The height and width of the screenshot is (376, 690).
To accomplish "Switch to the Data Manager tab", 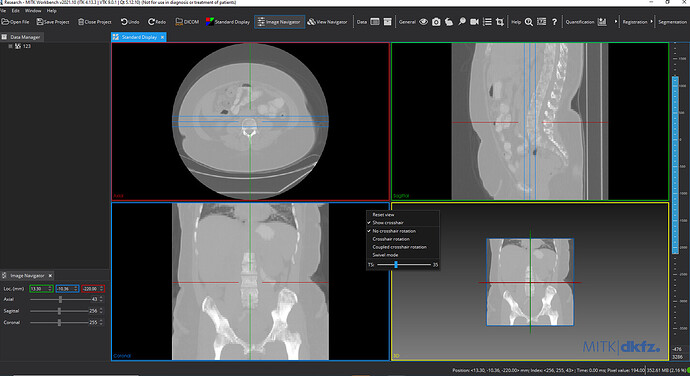I will click(x=21, y=37).
